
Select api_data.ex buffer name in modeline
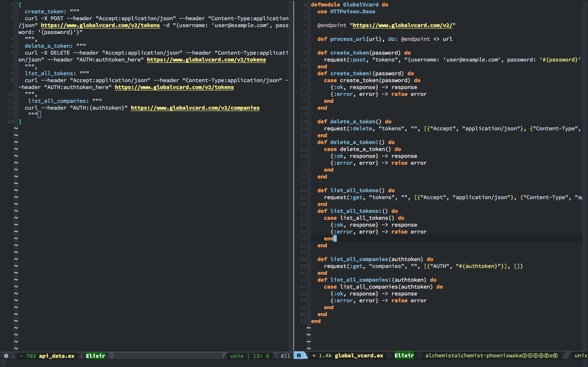click(57, 356)
